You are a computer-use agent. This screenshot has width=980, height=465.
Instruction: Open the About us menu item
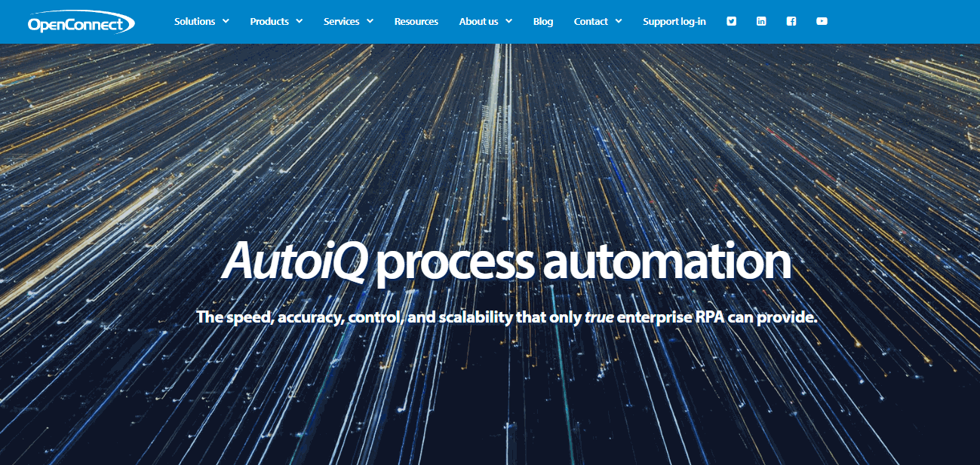(x=479, y=21)
